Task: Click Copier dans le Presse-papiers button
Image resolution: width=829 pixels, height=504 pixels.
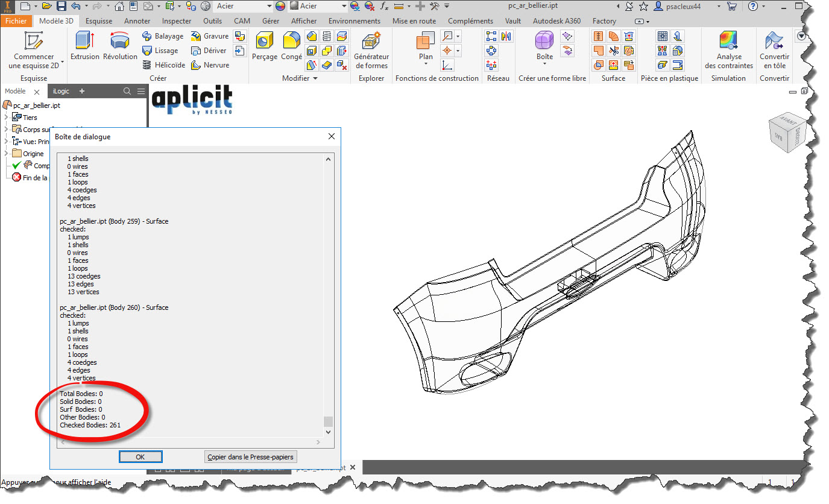Action: [250, 457]
